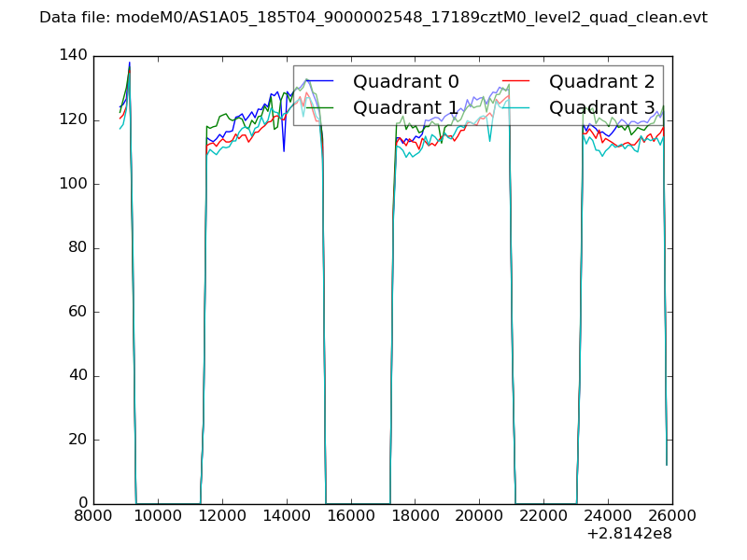Select the cyan line sample in legend

pyautogui.click(x=516, y=108)
